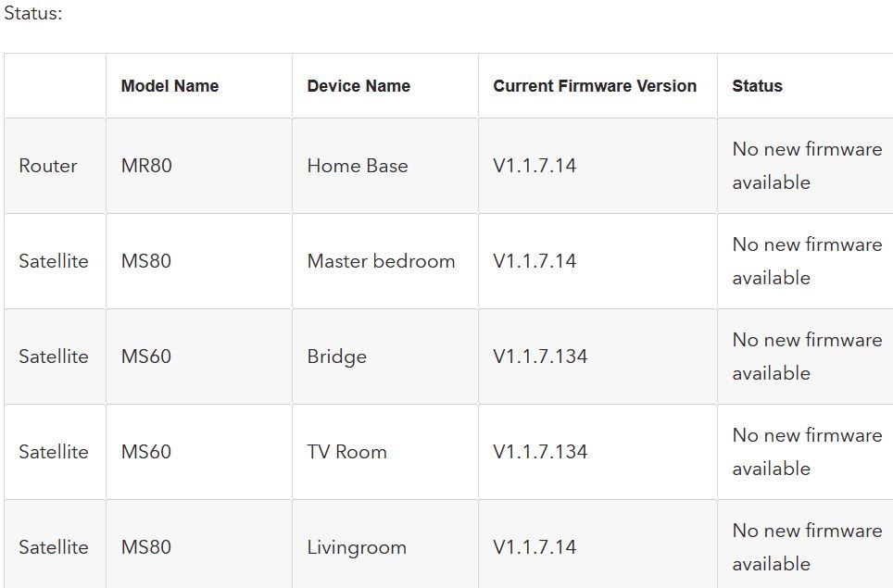This screenshot has width=893, height=588.
Task: Click the MS60 model in Bridge row
Action: pos(146,357)
